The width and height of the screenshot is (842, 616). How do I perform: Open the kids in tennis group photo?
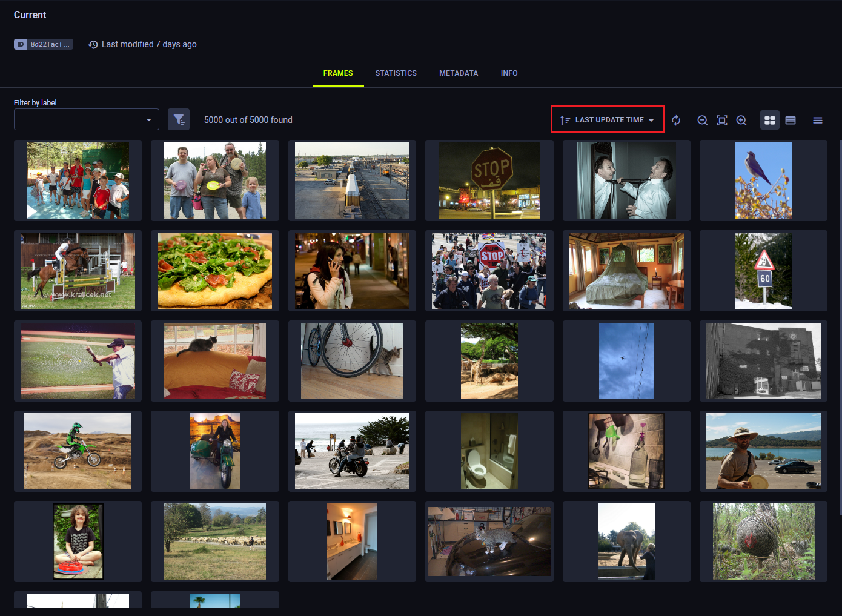78,180
